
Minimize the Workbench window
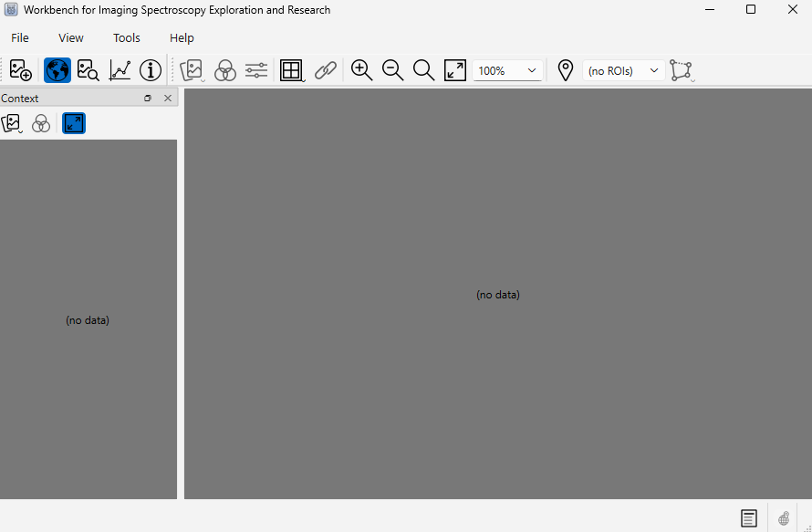click(x=710, y=9)
